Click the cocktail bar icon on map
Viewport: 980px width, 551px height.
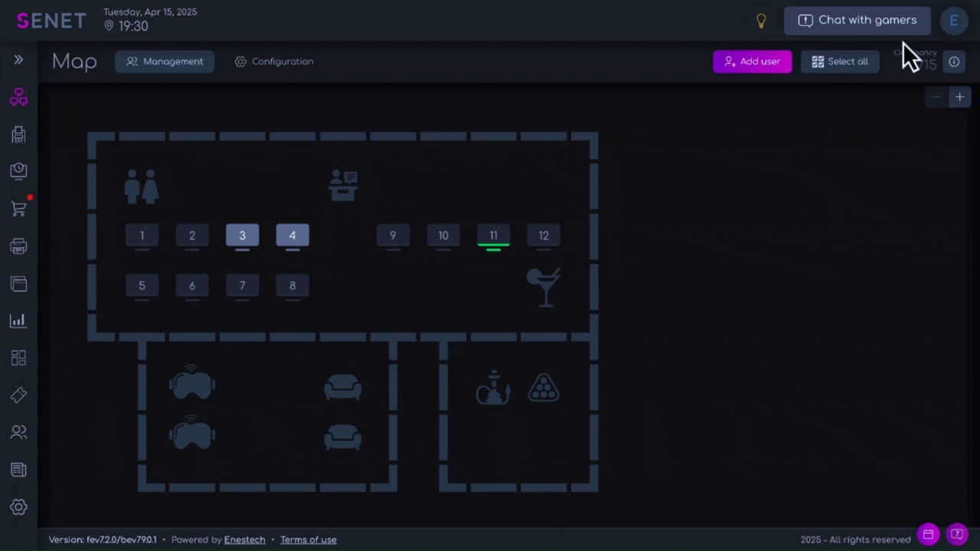[x=544, y=287]
